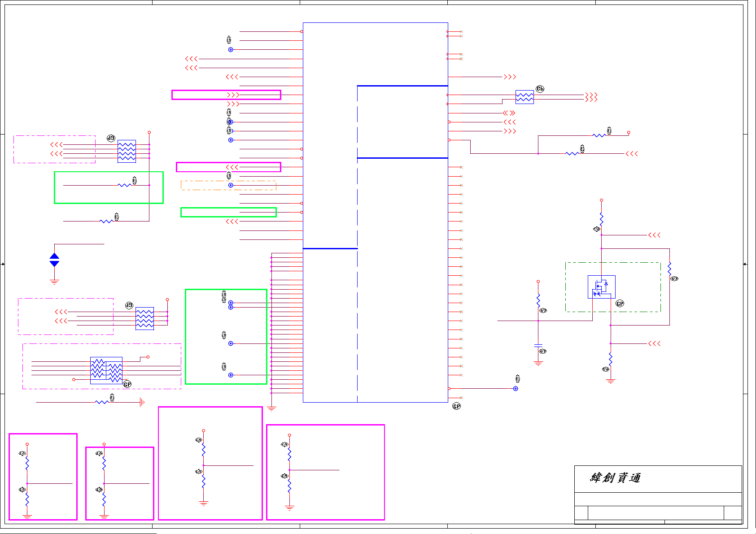This screenshot has height=534, width=756.
Task: Select the stacked triple off-page connector after the Cb network
Action: click(591, 97)
